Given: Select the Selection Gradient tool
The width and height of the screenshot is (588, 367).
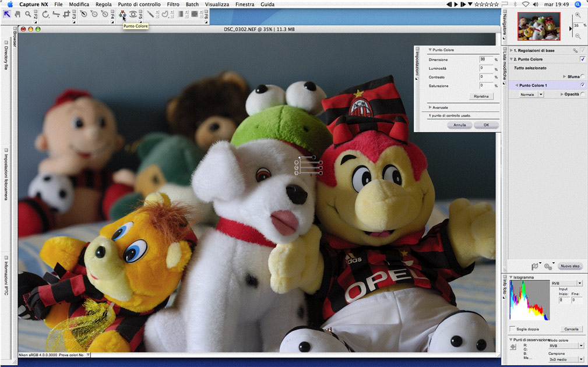Looking at the screenshot, I should (x=181, y=15).
